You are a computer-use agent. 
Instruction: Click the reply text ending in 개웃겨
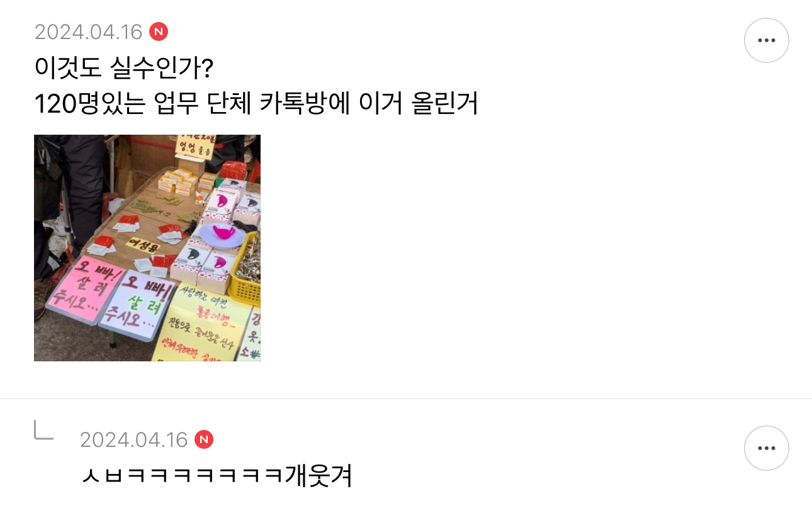[x=217, y=475]
